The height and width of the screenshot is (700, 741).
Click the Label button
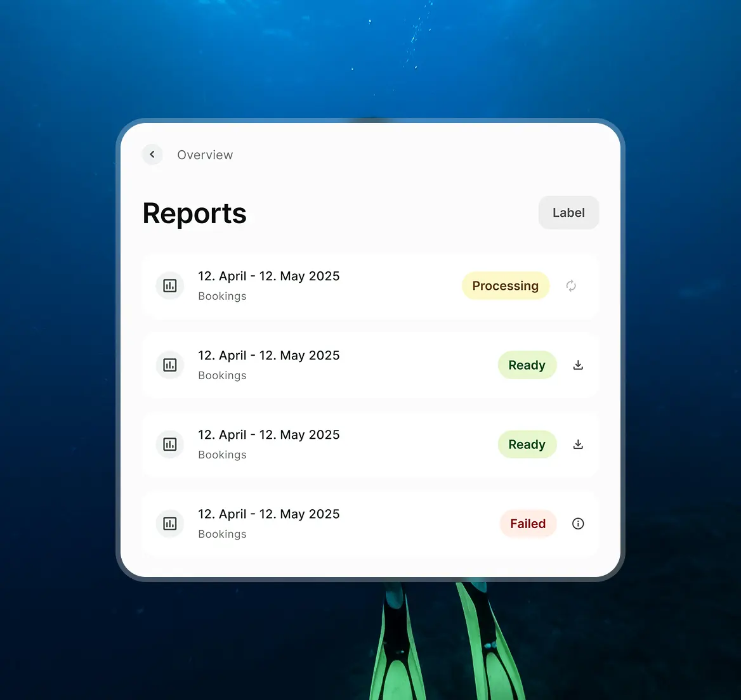pos(568,212)
